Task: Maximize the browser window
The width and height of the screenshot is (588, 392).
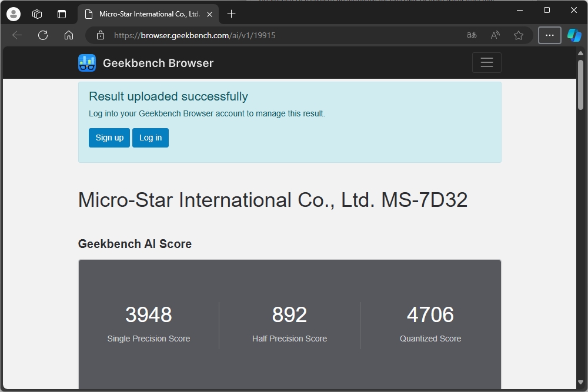Action: point(547,11)
